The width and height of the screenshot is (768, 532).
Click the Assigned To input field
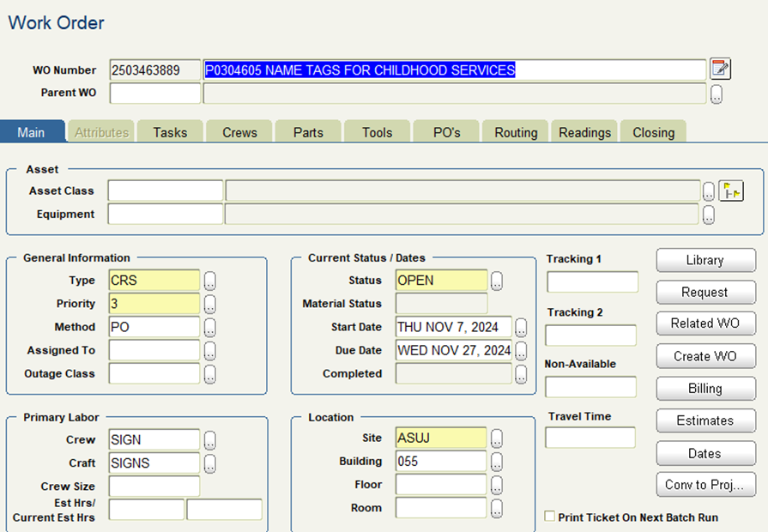click(x=154, y=350)
